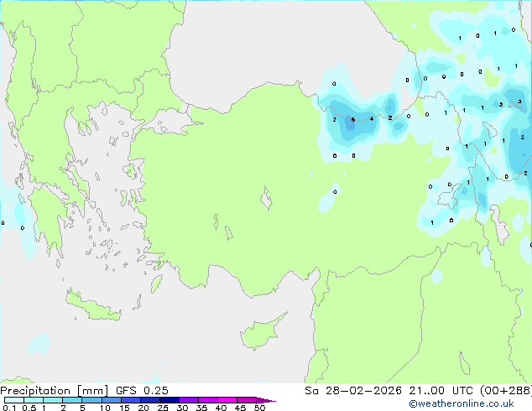Click the "6" precipitation value on map
Screen dimensions: 532x411
(353, 119)
